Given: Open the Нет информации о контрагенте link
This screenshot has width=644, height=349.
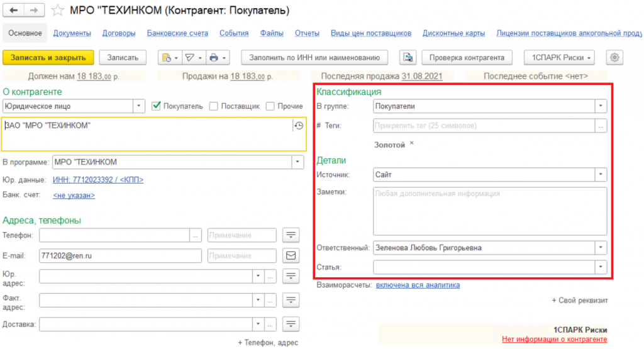Looking at the screenshot, I should click(555, 339).
